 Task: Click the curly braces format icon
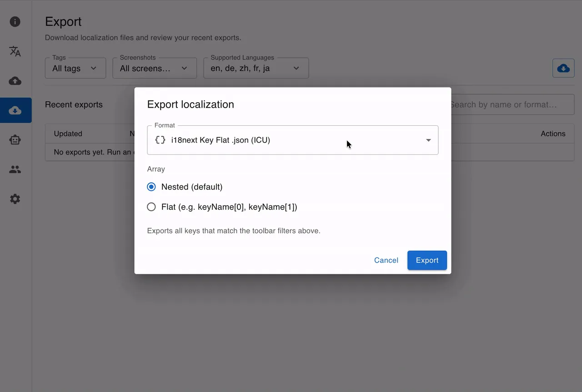[x=160, y=140]
